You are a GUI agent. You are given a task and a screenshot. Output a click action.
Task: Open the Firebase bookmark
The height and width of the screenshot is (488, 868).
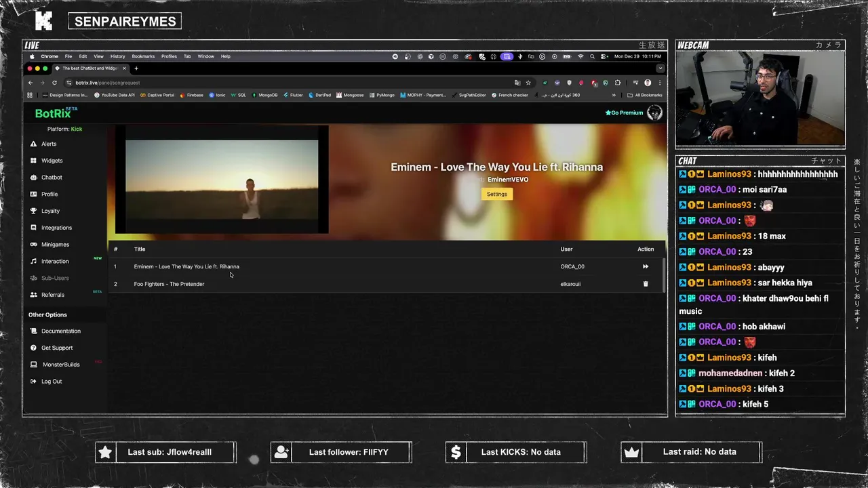[192, 95]
